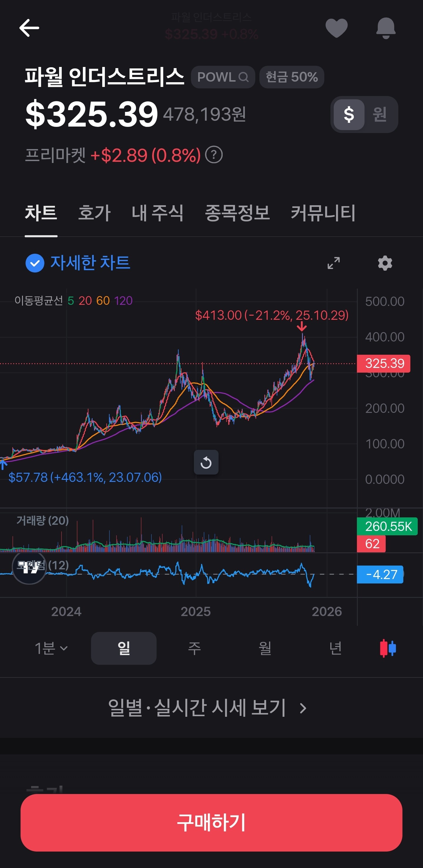423x868 pixels.
Task: Tap the 구매하기 buy button
Action: pos(211,823)
